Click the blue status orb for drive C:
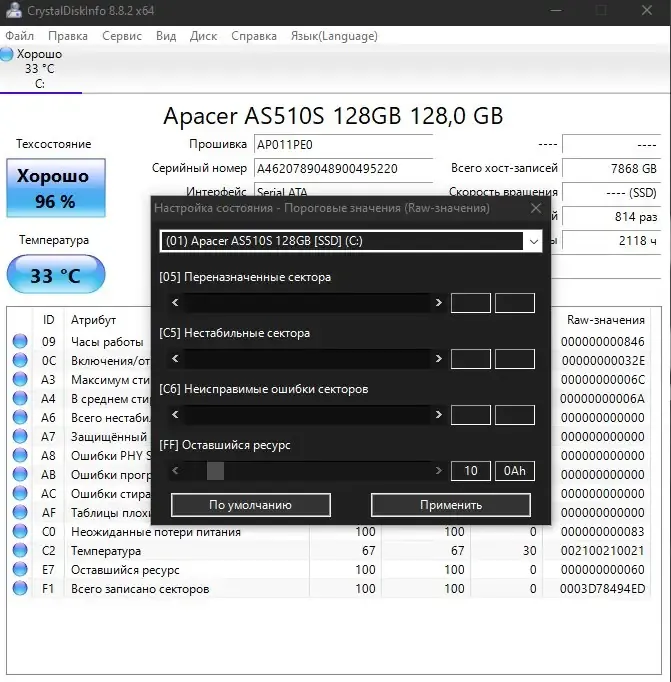This screenshot has width=671, height=682. coord(7,54)
